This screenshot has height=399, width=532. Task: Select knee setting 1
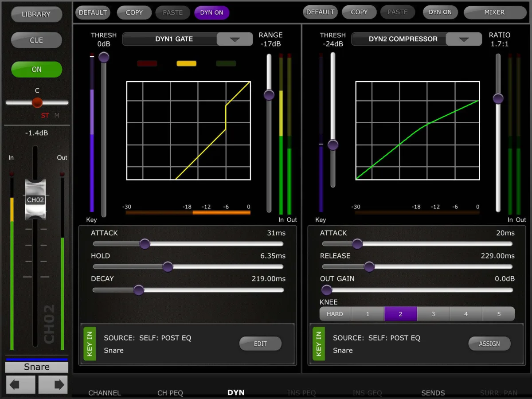click(x=368, y=314)
